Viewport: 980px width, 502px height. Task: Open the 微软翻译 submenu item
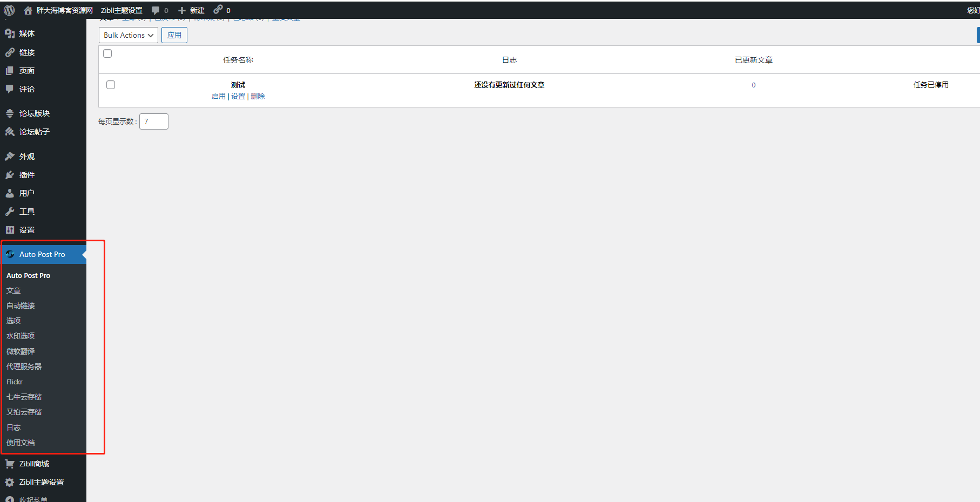21,351
